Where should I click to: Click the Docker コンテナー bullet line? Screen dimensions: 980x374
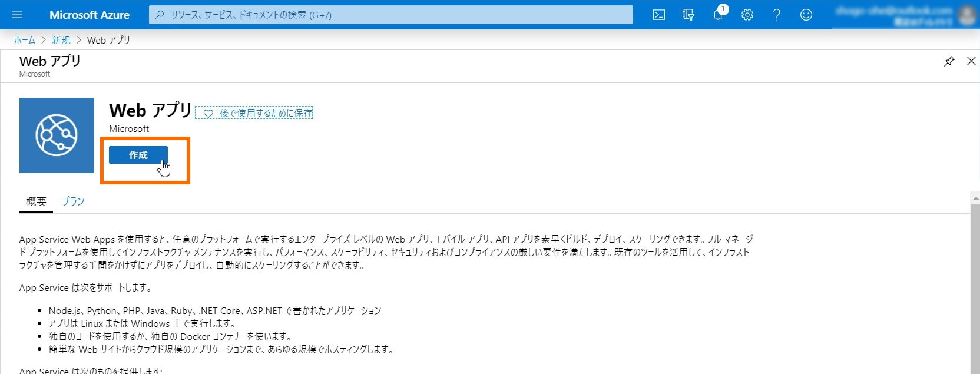point(170,336)
